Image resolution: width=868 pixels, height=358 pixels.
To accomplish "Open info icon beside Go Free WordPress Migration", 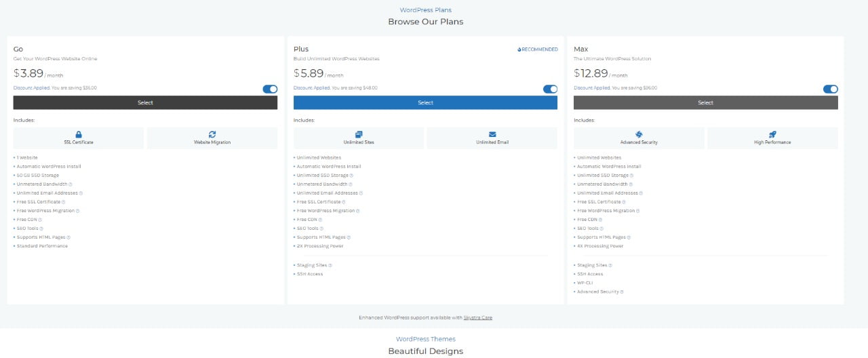I will (x=77, y=210).
